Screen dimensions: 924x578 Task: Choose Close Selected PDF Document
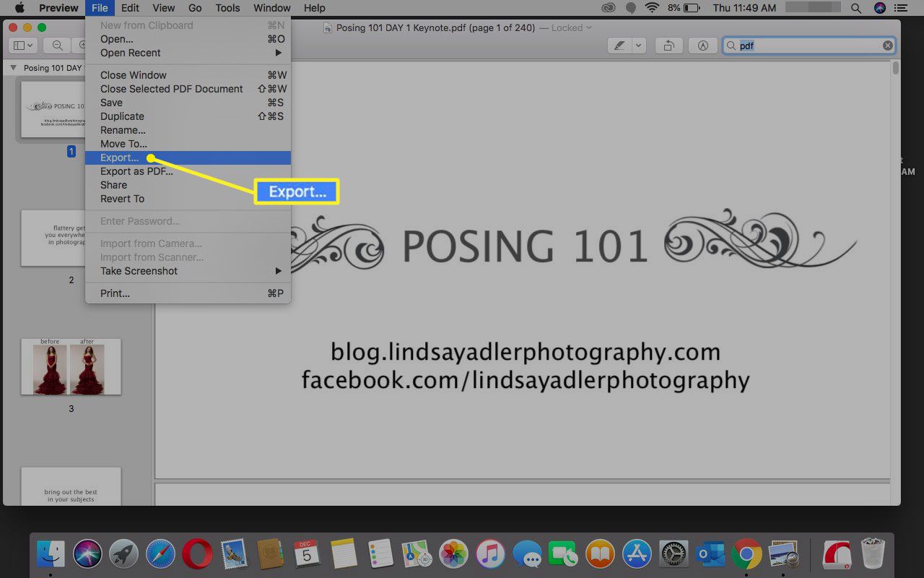188,89
